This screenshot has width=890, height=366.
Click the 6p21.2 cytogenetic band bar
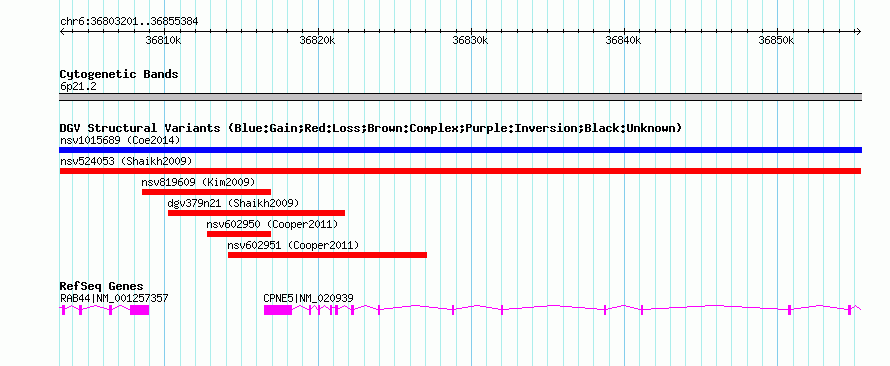tap(460, 97)
